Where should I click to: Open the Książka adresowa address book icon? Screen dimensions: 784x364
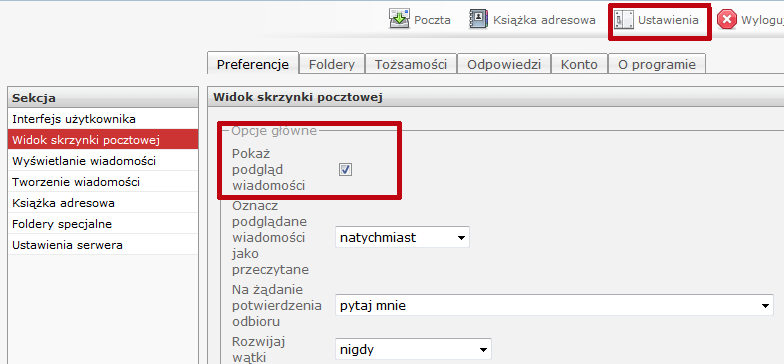click(x=478, y=20)
